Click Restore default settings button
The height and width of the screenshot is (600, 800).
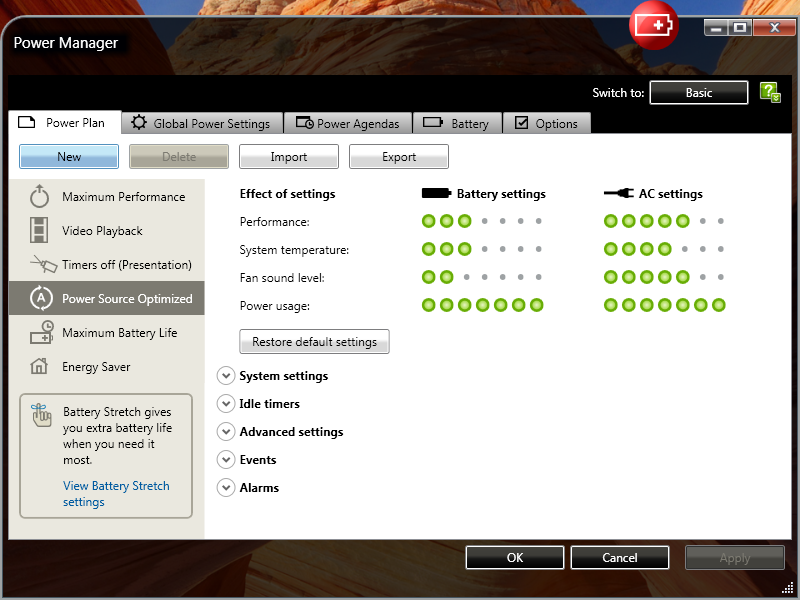pos(314,342)
